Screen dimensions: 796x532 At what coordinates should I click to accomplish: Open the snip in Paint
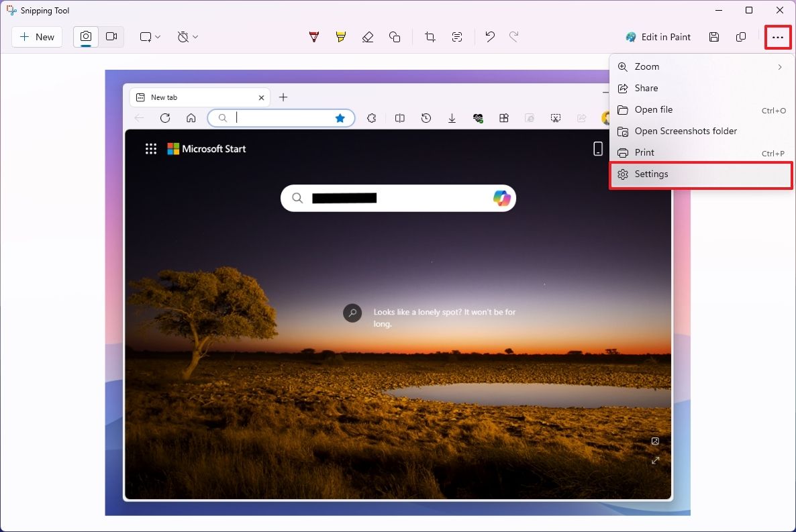pyautogui.click(x=658, y=37)
